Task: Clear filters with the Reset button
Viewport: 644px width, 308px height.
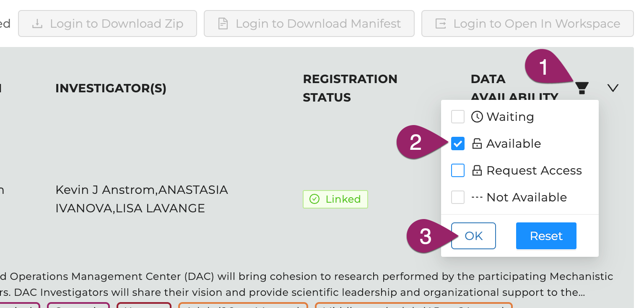Action: point(546,236)
